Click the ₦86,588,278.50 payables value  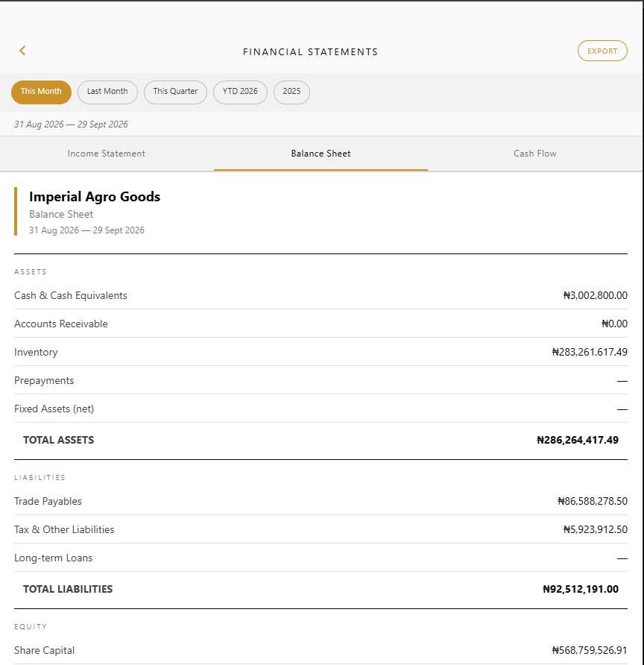pos(593,501)
